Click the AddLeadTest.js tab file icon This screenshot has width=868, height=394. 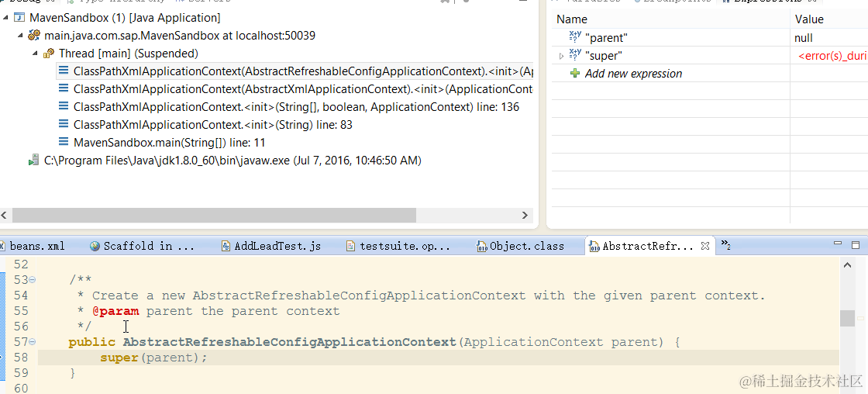tap(226, 246)
